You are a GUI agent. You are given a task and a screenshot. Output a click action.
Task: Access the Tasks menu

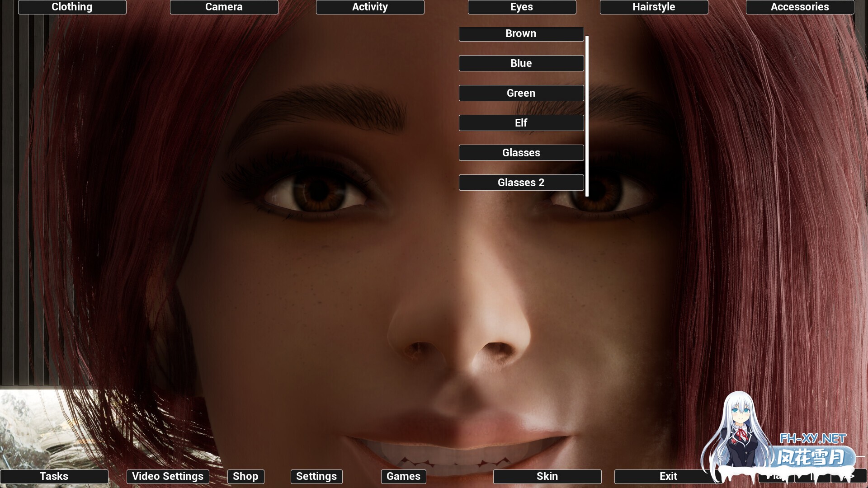click(54, 475)
